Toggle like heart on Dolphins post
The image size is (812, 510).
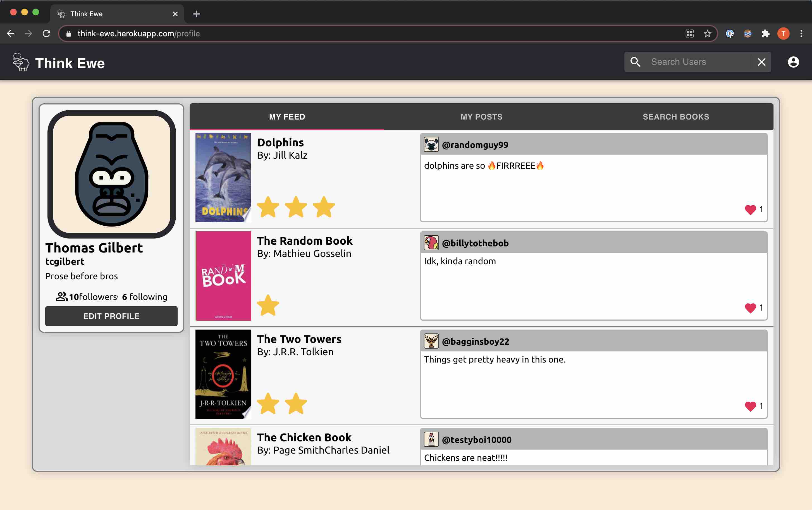point(750,210)
